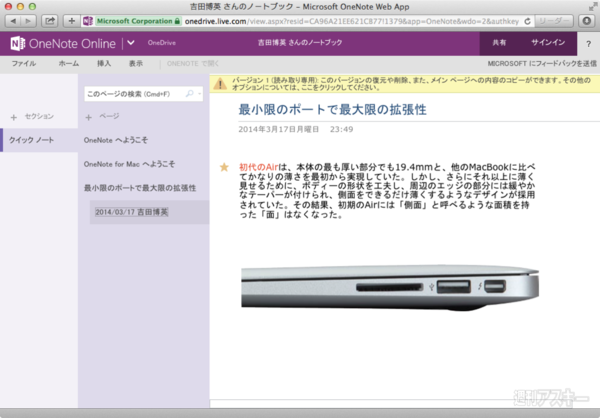Click the Safari add bookmark plus button

click(x=71, y=21)
